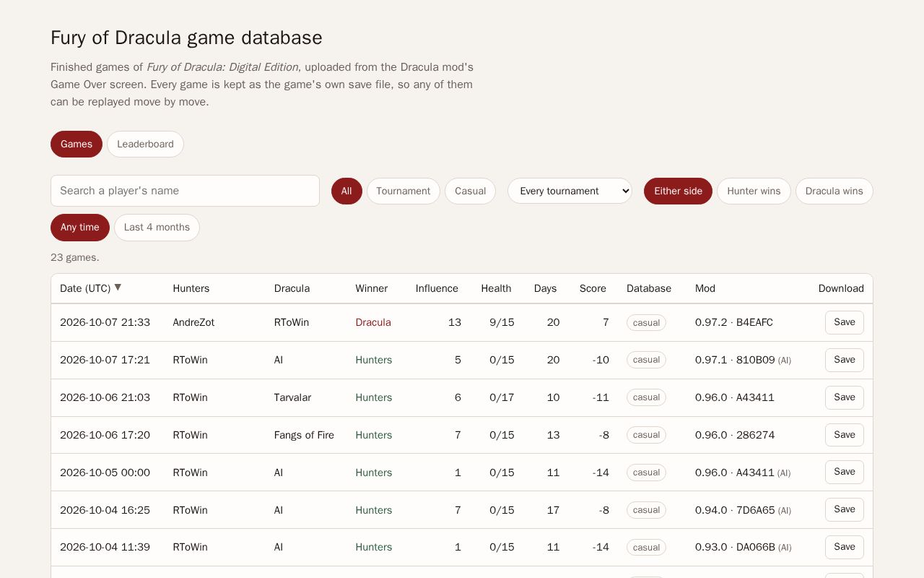The height and width of the screenshot is (578, 924).
Task: Click casual tag in 2026-10-06 21:03 row
Action: pyautogui.click(x=646, y=397)
